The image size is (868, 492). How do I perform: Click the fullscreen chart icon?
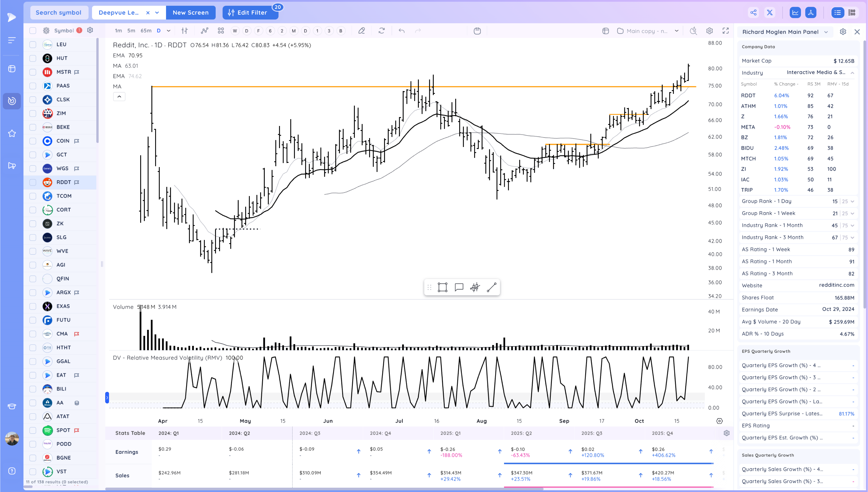725,31
